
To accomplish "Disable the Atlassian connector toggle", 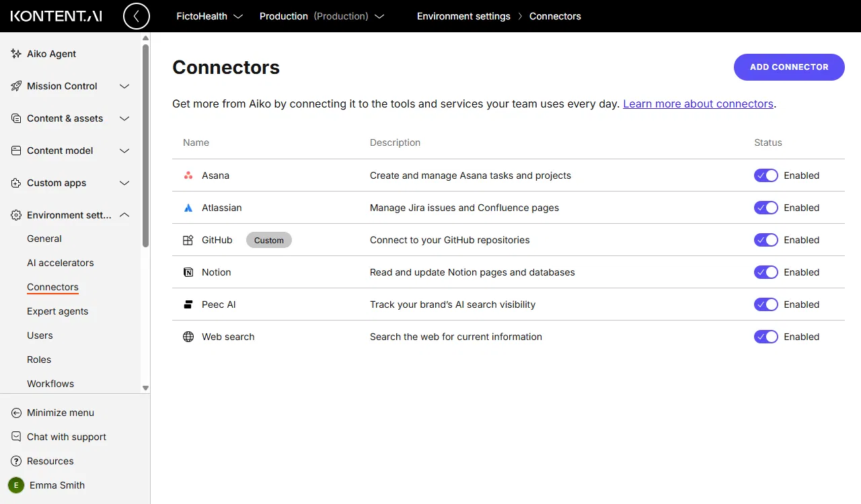I will (x=766, y=208).
